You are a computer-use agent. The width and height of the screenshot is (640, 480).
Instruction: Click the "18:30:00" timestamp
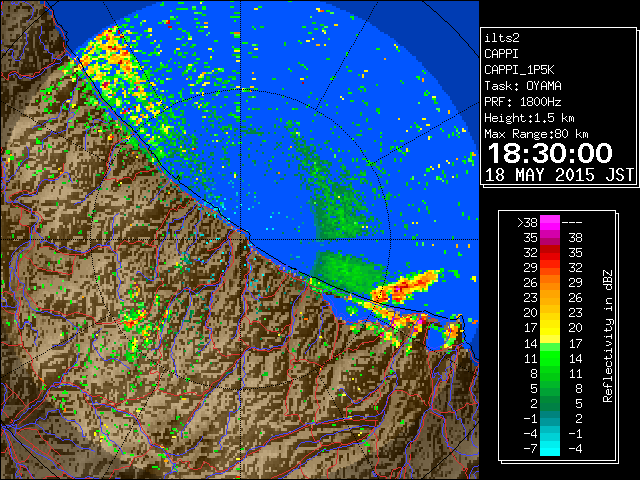550,153
